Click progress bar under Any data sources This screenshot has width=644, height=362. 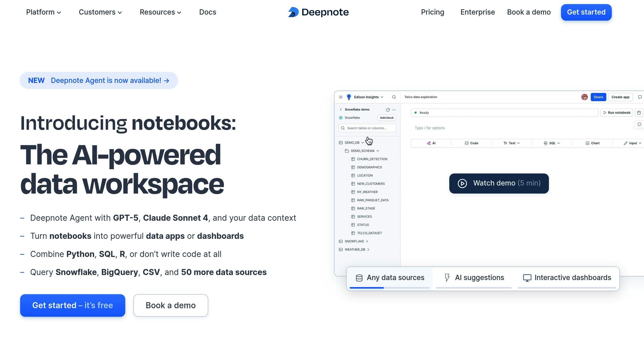coord(390,288)
